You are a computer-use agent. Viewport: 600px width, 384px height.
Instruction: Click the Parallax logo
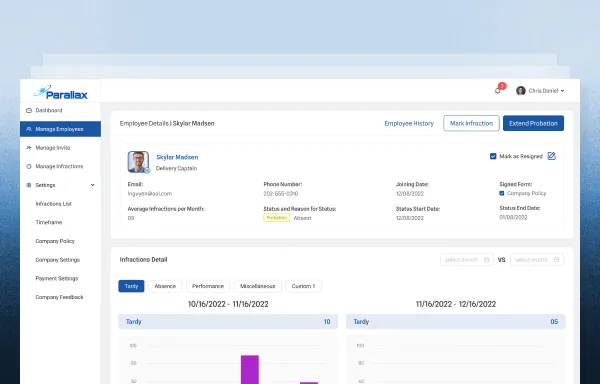60,92
